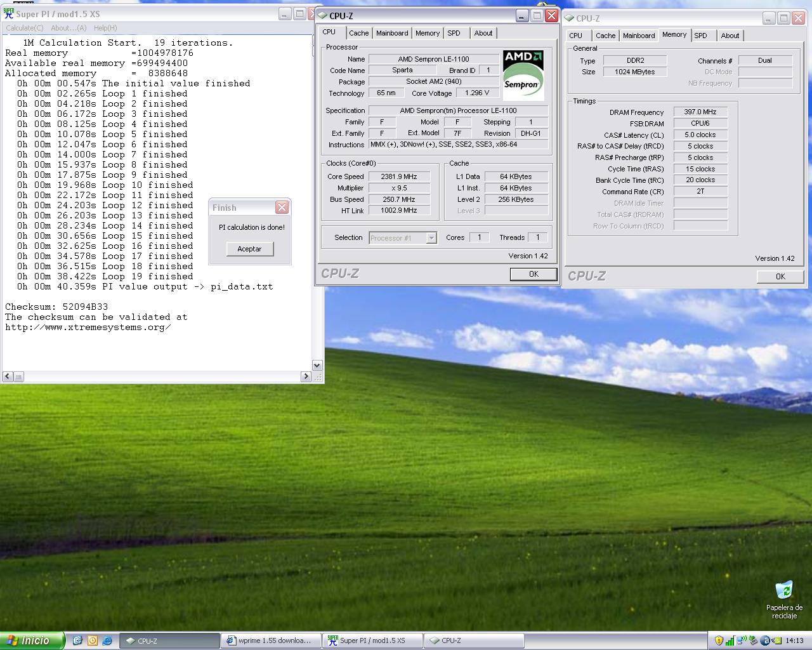Launch Internet Explorer from quick launch

(107, 640)
